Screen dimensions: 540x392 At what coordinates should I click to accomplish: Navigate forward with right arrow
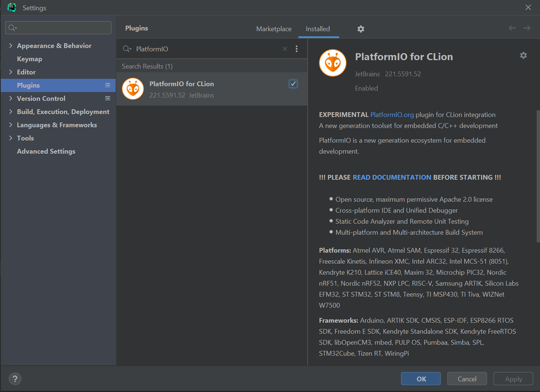(527, 28)
